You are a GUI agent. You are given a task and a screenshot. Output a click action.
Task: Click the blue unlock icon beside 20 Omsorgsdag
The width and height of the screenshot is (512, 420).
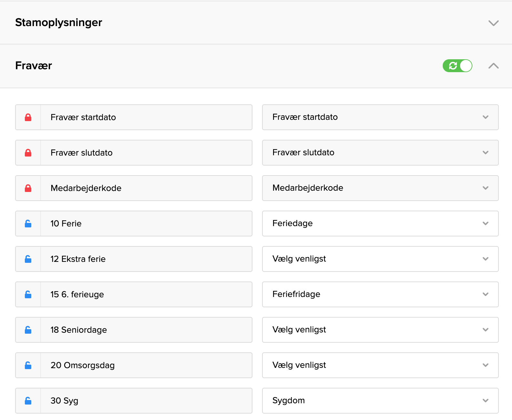[x=28, y=365]
